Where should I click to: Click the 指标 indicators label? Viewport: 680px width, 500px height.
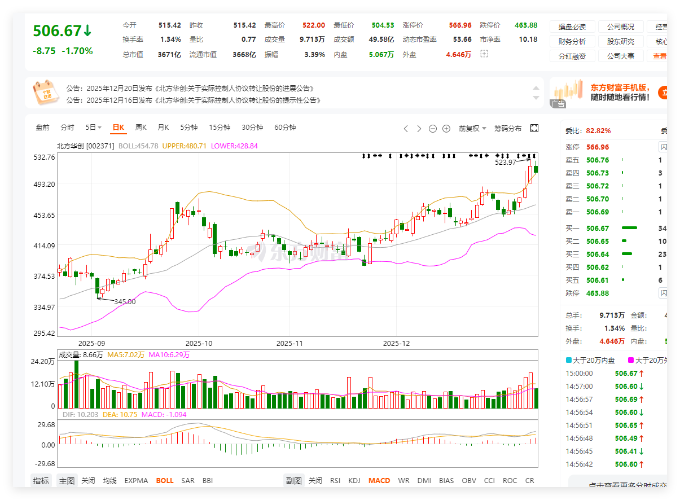[41, 480]
